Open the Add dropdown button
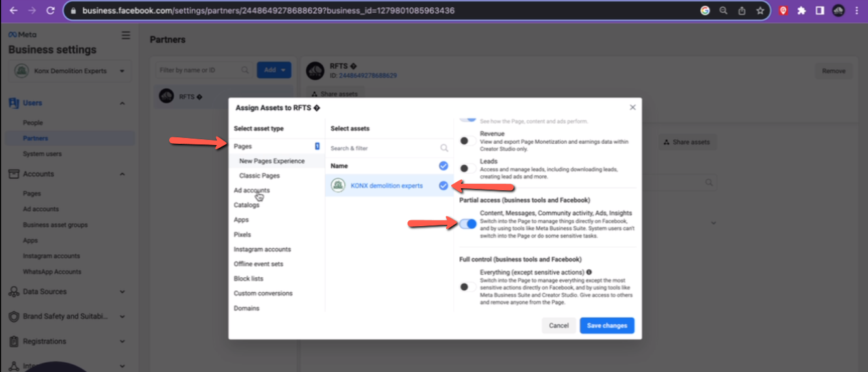 coord(274,70)
